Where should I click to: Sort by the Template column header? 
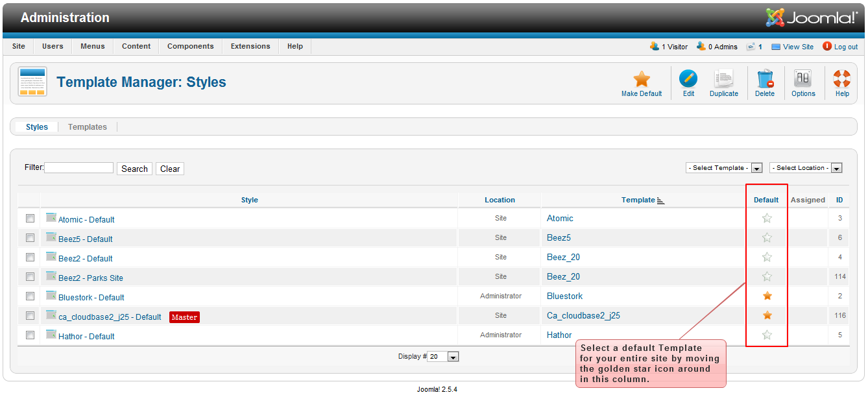point(638,200)
